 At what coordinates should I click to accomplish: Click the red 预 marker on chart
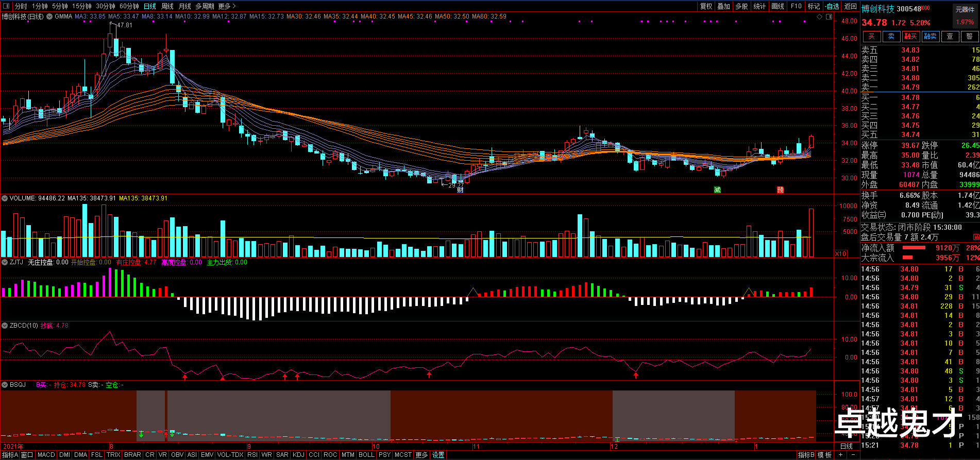coord(780,190)
